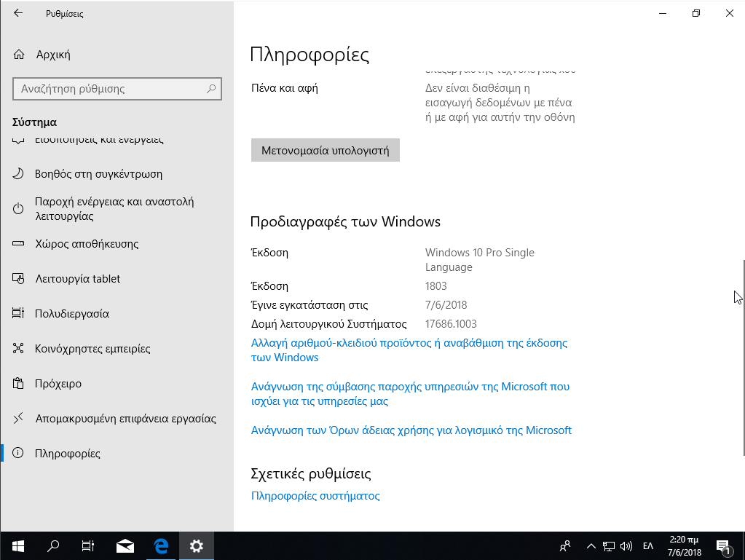Open network status icon in tray
Viewport: 745px width, 560px height.
[x=609, y=546]
